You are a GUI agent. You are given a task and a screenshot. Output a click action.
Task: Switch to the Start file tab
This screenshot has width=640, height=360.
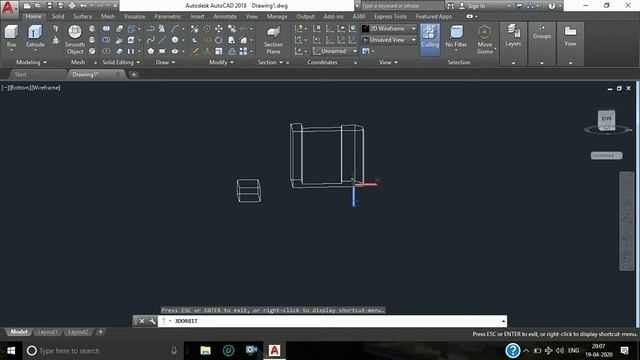pos(20,75)
